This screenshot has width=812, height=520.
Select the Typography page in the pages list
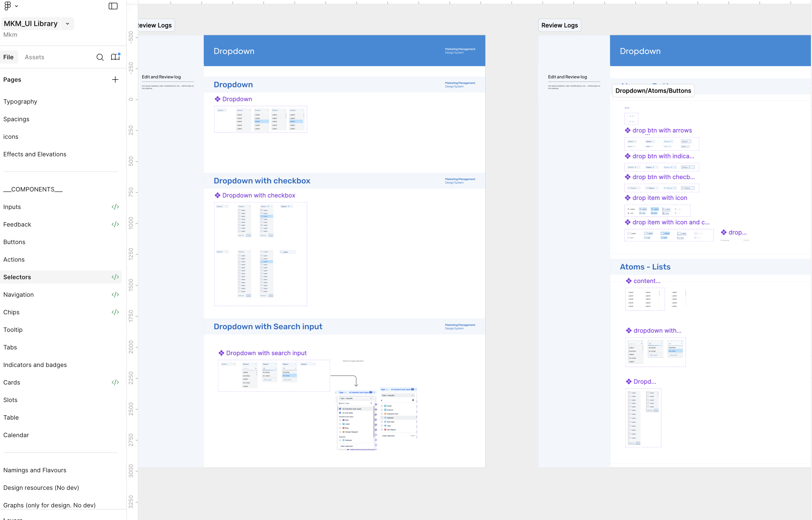[20, 101]
